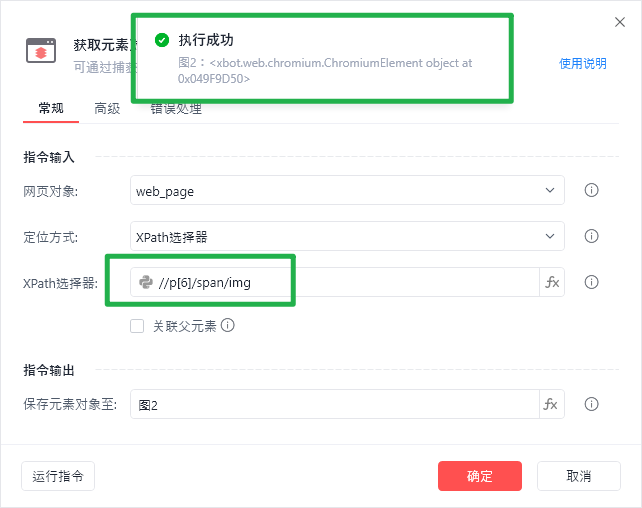Screen dimensions: 642x508
Task: Open the 使用说明 link
Action: (x=582, y=63)
